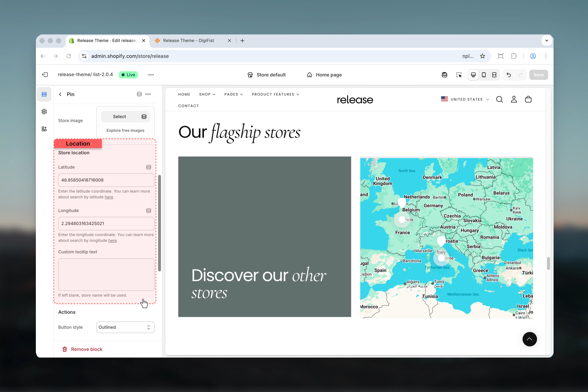Switch to desktop preview mode

[473, 75]
